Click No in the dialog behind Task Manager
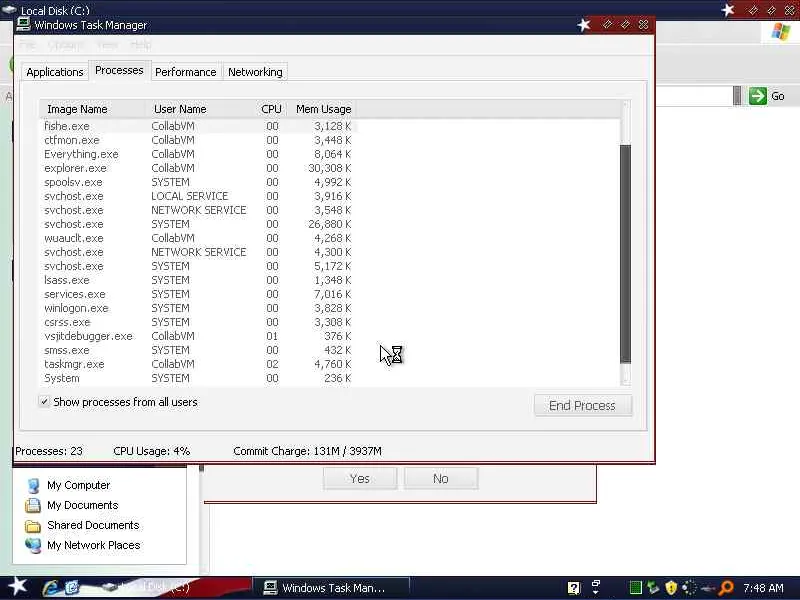The height and width of the screenshot is (600, 800). pos(441,479)
